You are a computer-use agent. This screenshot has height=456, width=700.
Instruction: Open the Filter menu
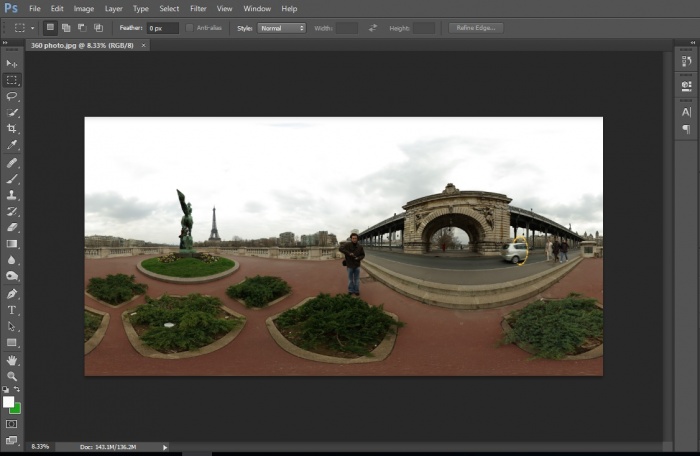tap(198, 9)
